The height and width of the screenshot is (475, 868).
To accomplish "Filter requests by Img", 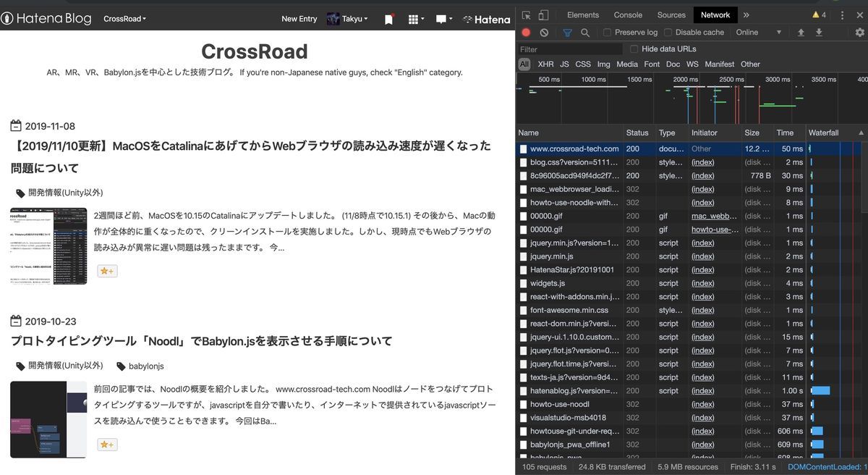I will [603, 64].
